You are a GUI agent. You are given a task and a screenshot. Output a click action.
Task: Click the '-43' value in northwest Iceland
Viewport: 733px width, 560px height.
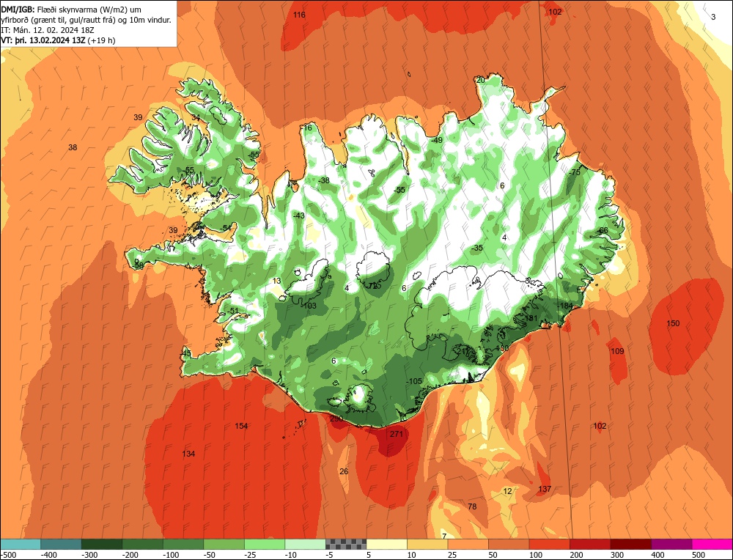[x=298, y=215]
